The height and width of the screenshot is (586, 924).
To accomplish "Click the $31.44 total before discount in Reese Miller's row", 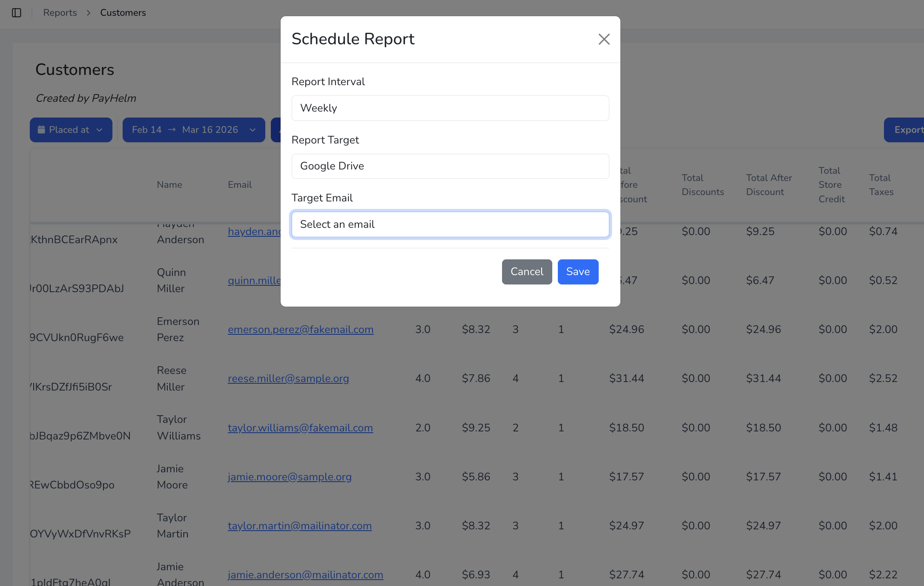I will coord(626,378).
